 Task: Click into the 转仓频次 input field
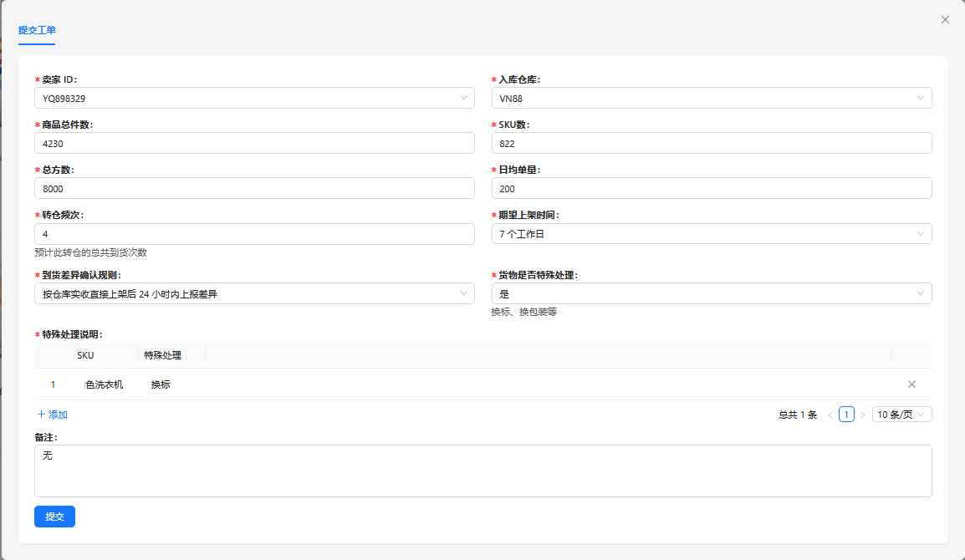(254, 234)
